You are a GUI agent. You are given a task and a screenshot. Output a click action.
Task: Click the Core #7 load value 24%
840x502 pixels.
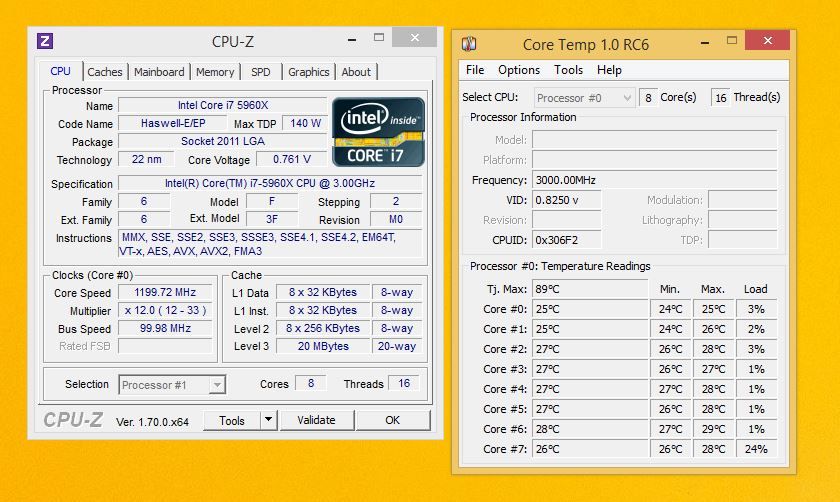click(756, 449)
